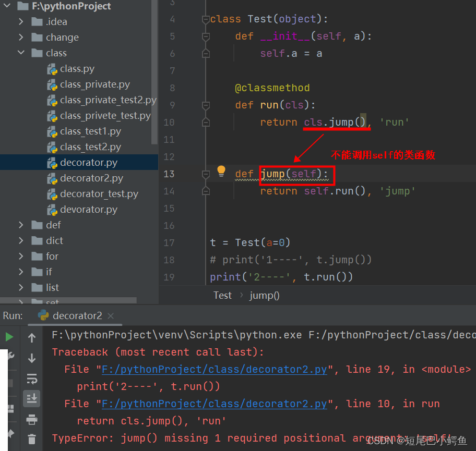The image size is (476, 451).
Task: Click jump() in the editor breadcrumb
Action: tap(265, 296)
